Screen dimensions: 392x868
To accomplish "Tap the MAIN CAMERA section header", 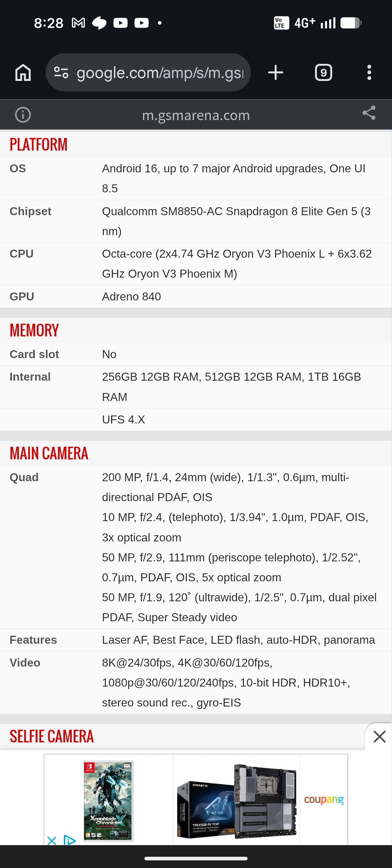I will [49, 454].
